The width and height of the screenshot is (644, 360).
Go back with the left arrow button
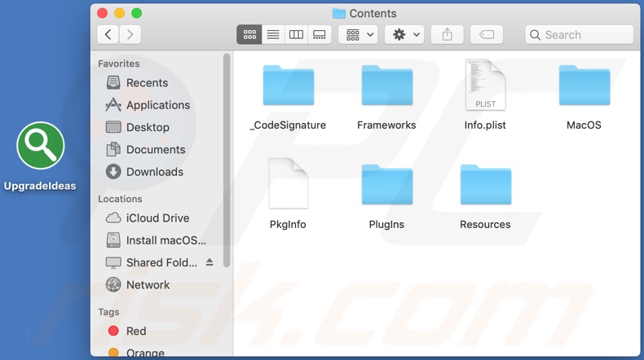pyautogui.click(x=108, y=35)
